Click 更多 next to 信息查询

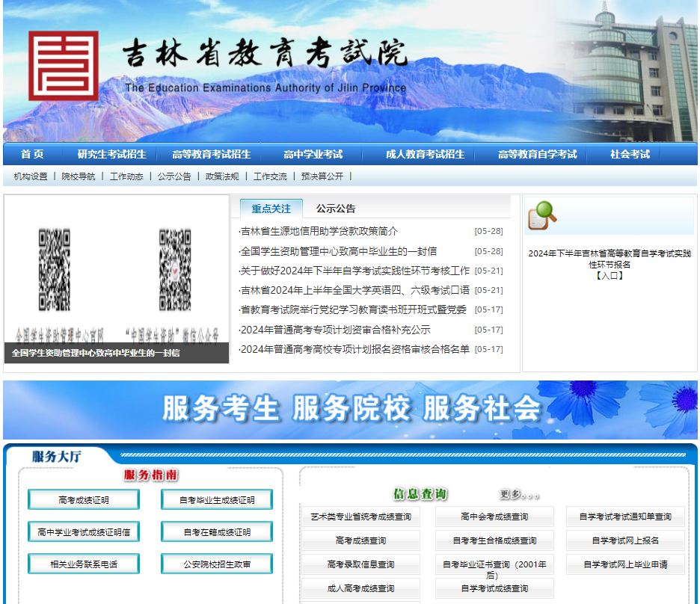click(x=519, y=495)
